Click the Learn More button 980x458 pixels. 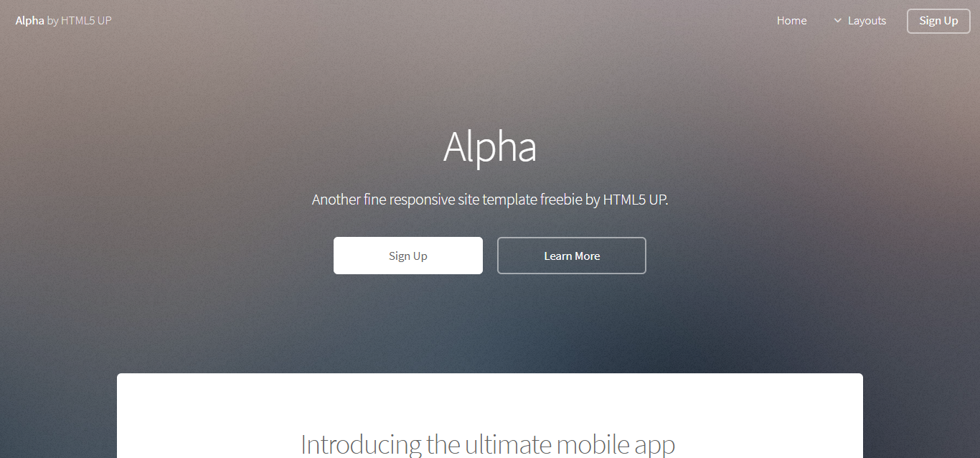click(572, 256)
